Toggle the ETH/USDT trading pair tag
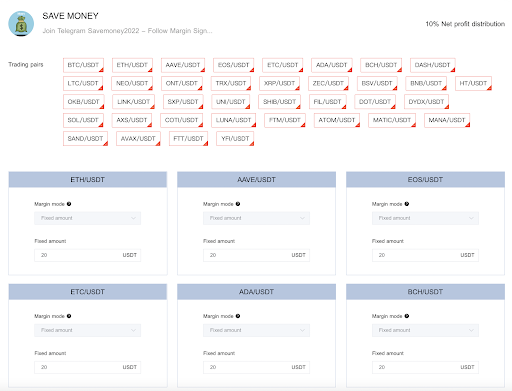 132,65
